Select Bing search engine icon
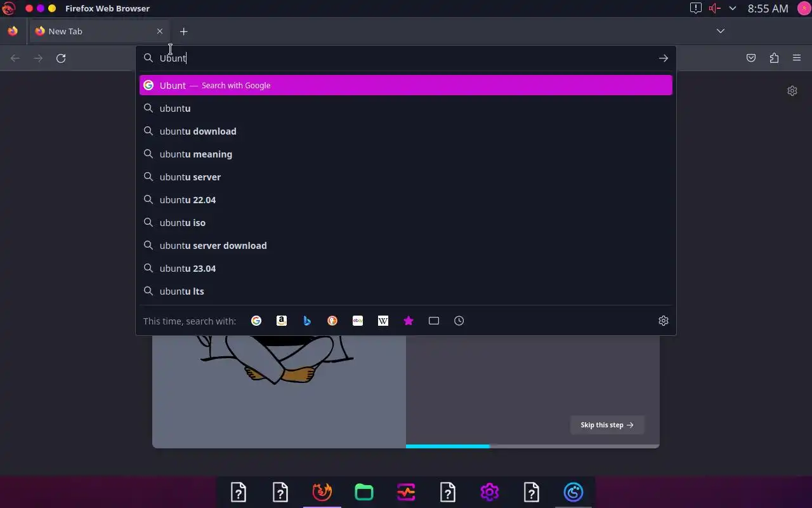The image size is (812, 508). click(x=307, y=321)
